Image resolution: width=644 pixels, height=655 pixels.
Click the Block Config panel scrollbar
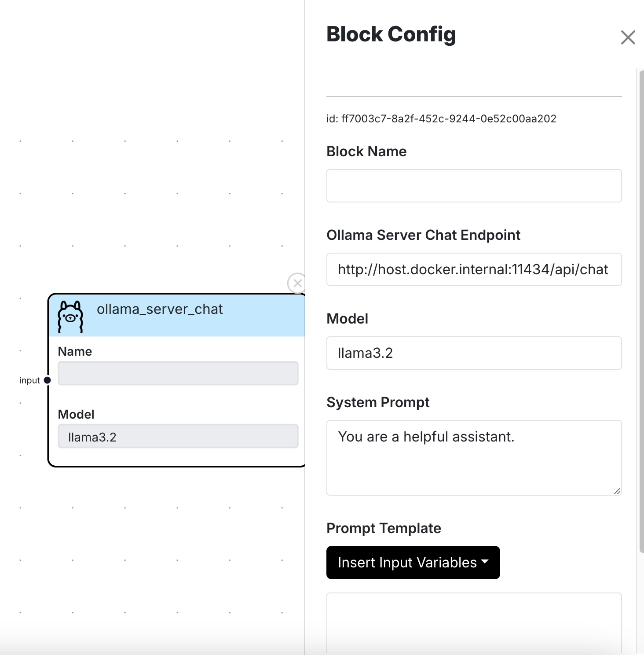pos(641,308)
